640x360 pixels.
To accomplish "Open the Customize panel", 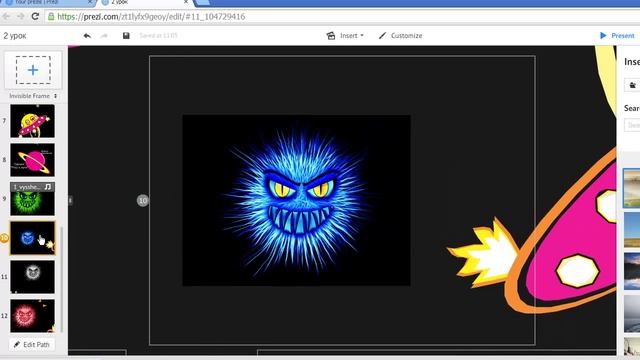I will pyautogui.click(x=400, y=36).
